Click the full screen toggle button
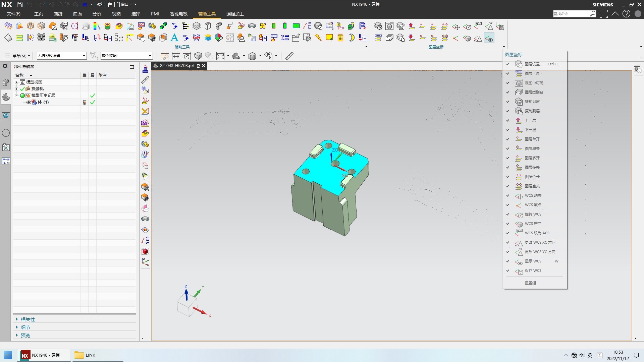 pyautogui.click(x=604, y=14)
